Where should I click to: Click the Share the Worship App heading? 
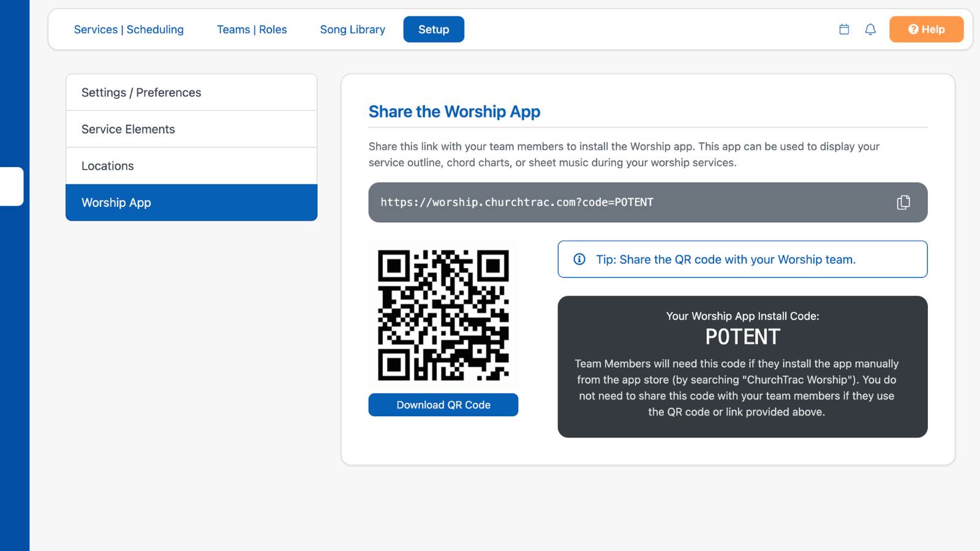pos(454,111)
